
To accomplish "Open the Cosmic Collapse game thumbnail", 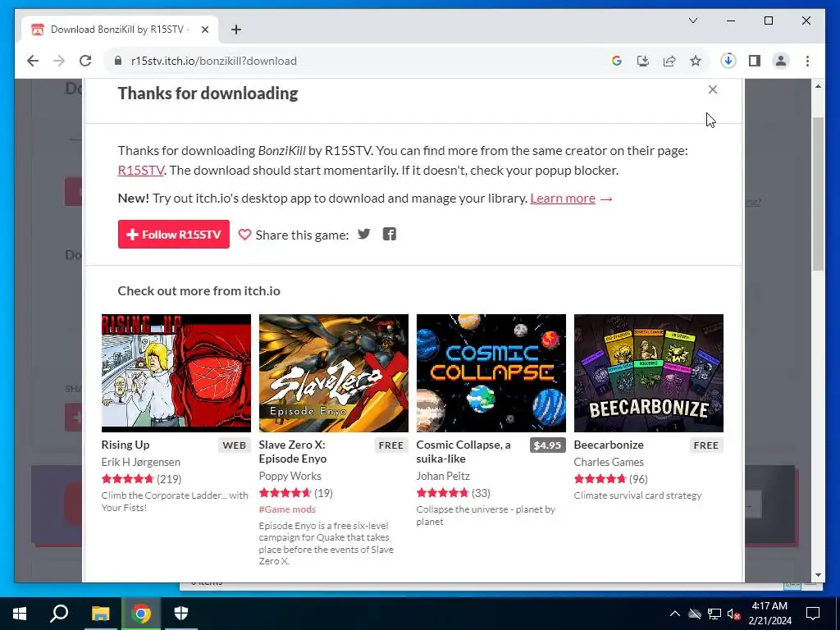I will [491, 373].
